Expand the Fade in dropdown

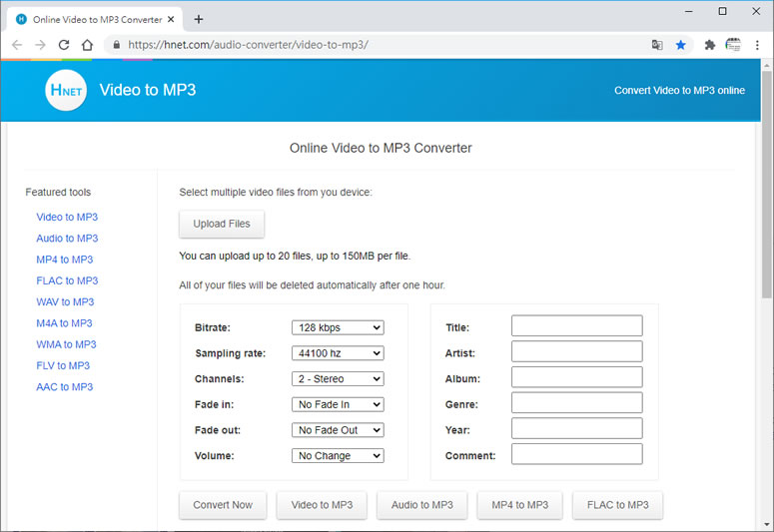tap(338, 404)
